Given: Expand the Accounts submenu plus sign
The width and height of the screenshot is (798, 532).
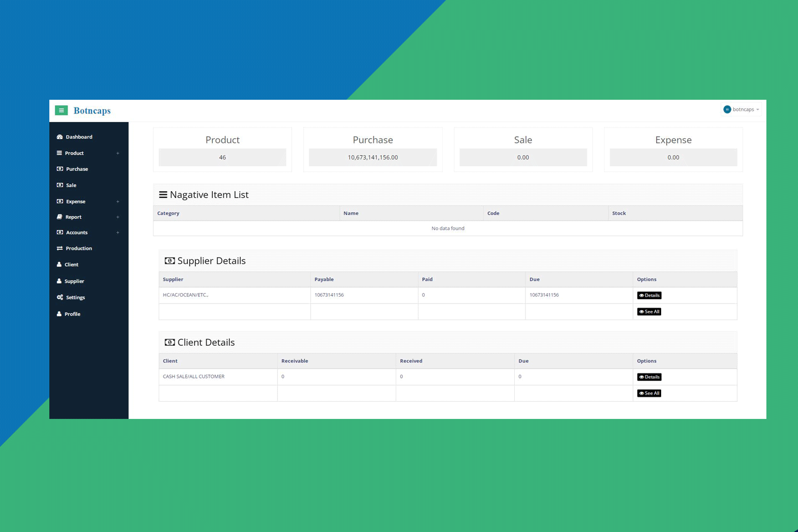Looking at the screenshot, I should pos(117,233).
